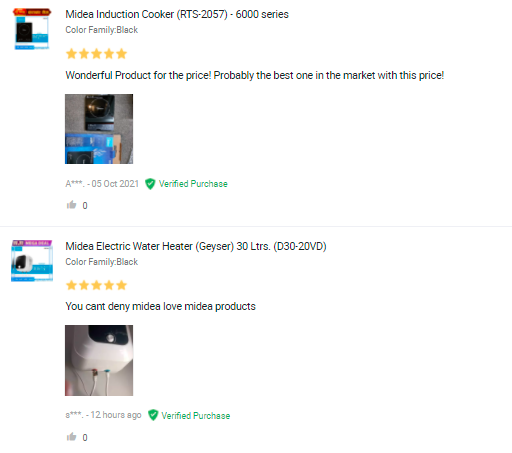Click the like count beside the cooker review
Viewport: 512px width, 453px height.
(85, 206)
